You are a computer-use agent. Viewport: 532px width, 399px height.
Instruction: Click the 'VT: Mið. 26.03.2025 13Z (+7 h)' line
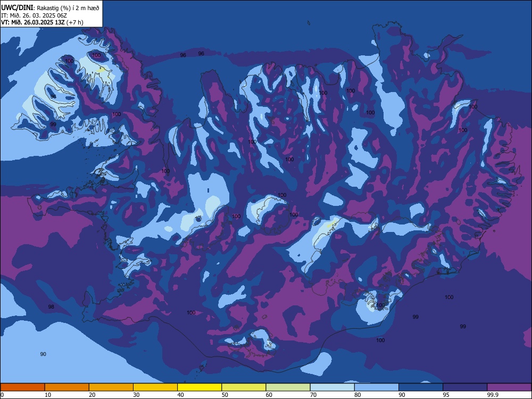pos(42,22)
